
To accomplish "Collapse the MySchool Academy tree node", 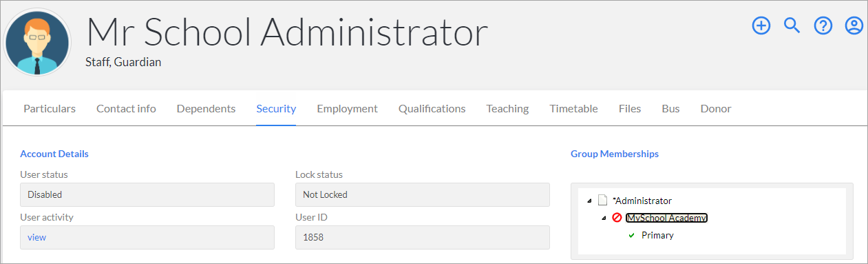I will click(604, 219).
